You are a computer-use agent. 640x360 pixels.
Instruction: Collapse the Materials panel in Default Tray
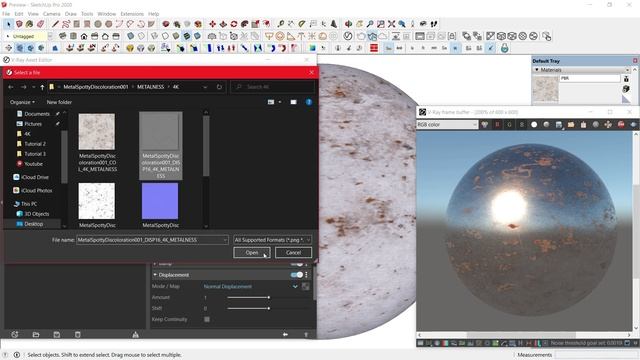(x=537, y=70)
